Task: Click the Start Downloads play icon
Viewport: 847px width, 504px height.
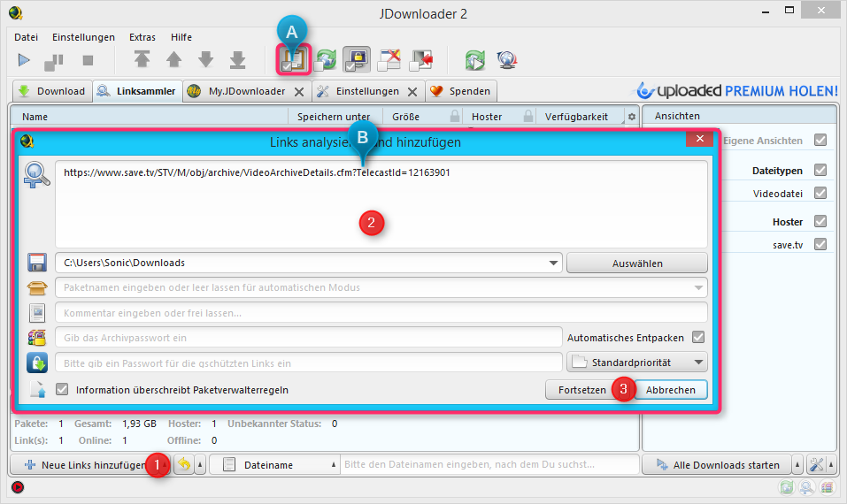Action: (25, 60)
